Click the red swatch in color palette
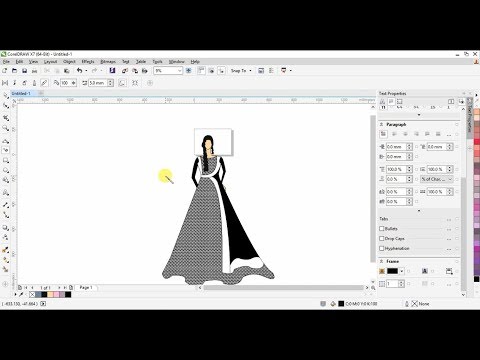Screen dimensions: 480x360 click(477, 142)
